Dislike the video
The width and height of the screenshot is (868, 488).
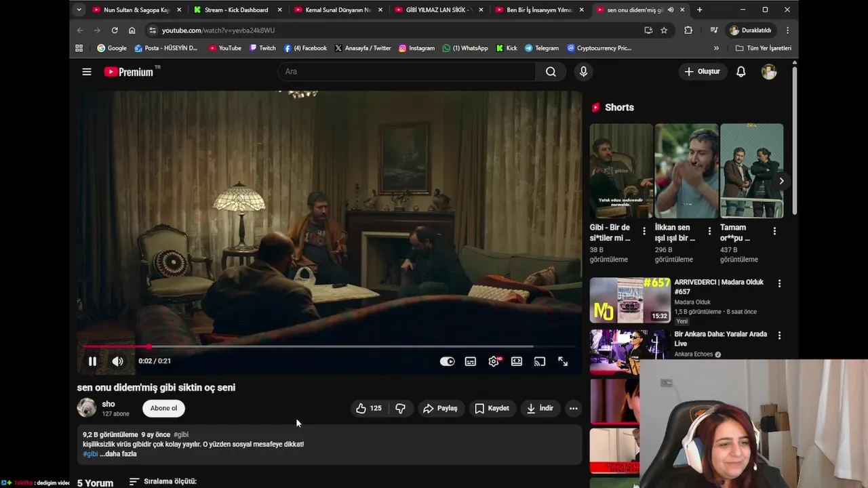point(400,408)
